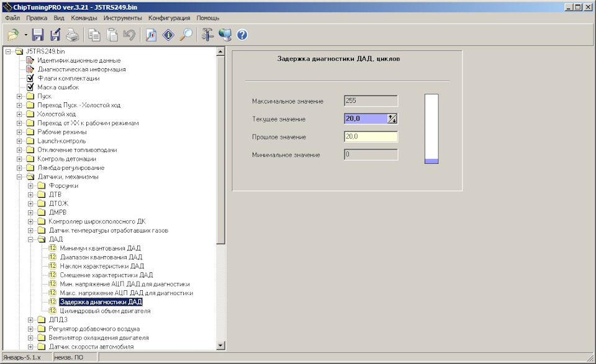Click the ДТОЖ folder icon

(42, 203)
